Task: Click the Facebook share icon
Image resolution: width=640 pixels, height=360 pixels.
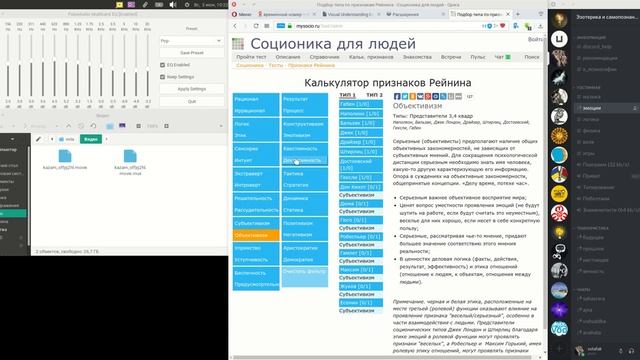Action: [397, 96]
